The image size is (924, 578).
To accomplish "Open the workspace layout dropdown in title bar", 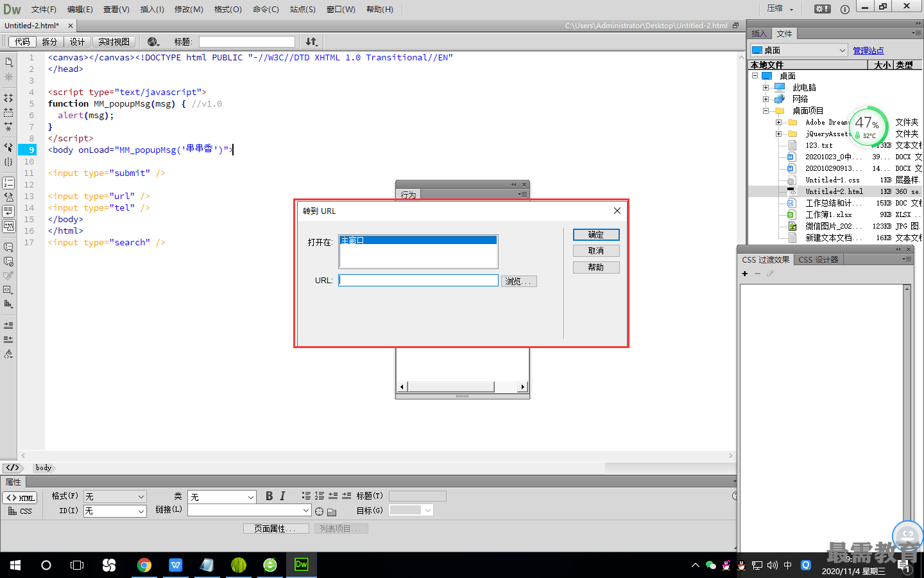I will pyautogui.click(x=780, y=9).
